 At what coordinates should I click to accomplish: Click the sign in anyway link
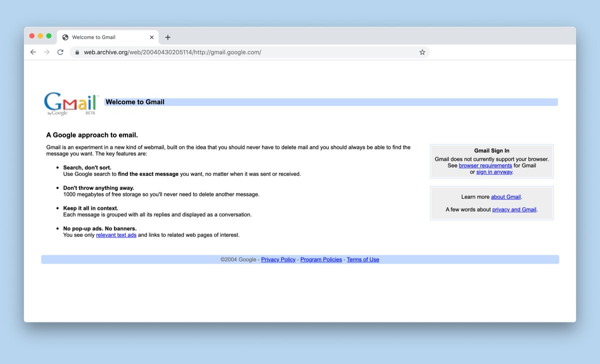(x=494, y=172)
